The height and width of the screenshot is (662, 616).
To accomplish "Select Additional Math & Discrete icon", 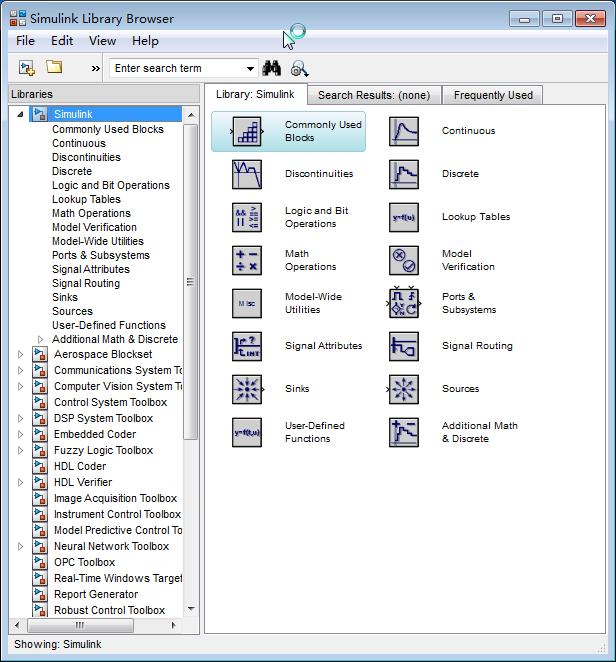I will click(404, 432).
